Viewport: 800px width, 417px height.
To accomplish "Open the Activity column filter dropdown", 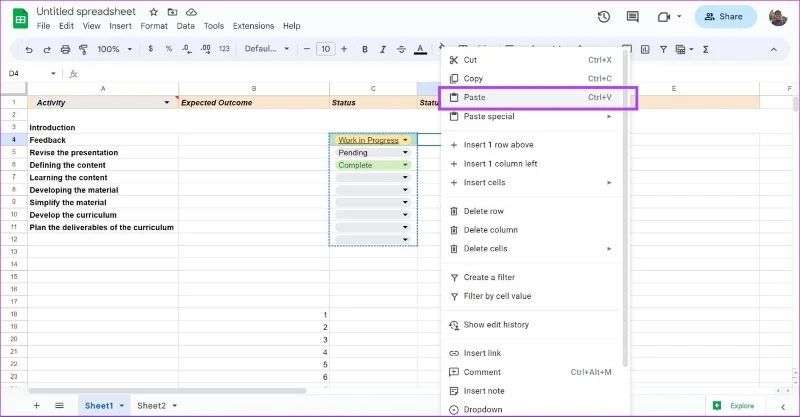I will pos(166,103).
